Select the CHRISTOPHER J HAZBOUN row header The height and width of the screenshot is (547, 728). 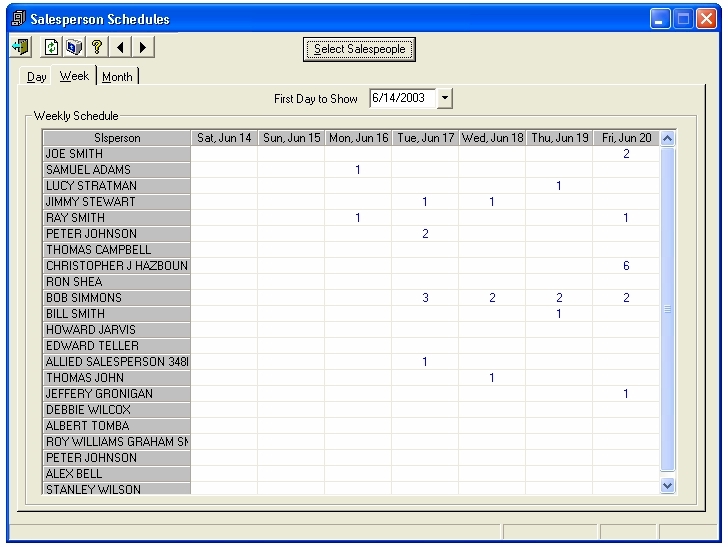pos(117,266)
